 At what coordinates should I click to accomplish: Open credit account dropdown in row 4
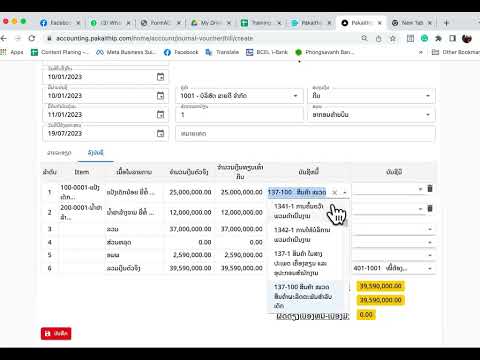pos(430,242)
